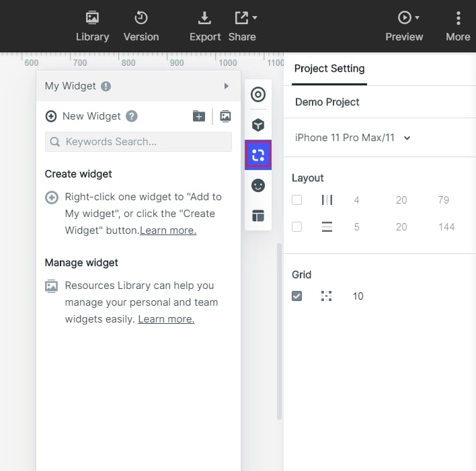
Task: Click the Preview play icon
Action: 404,17
